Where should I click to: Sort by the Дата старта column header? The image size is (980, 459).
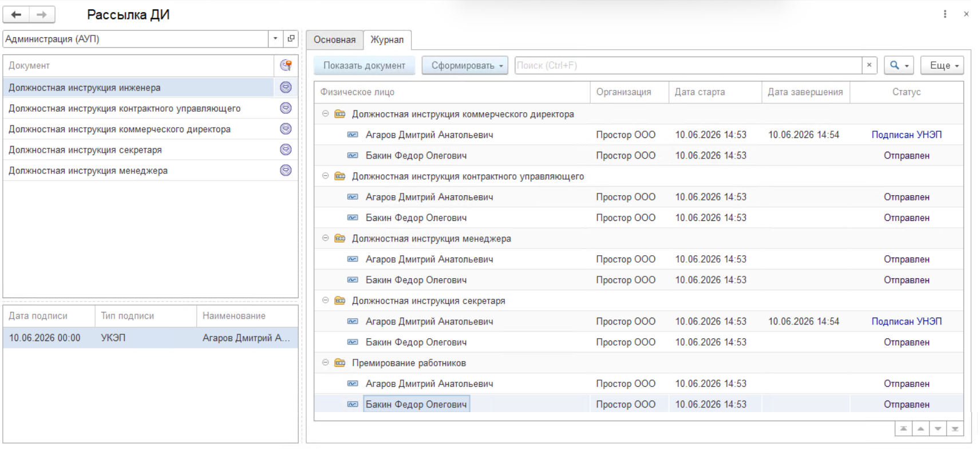click(x=715, y=92)
